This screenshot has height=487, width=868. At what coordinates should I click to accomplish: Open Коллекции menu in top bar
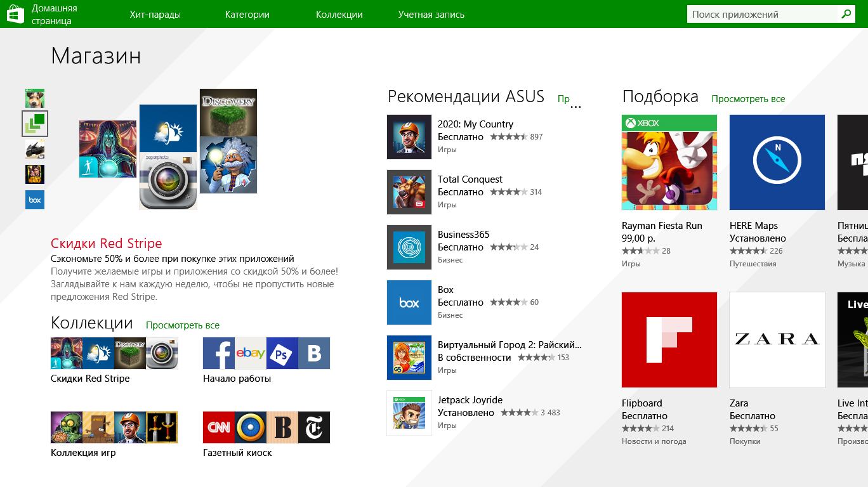pos(339,15)
